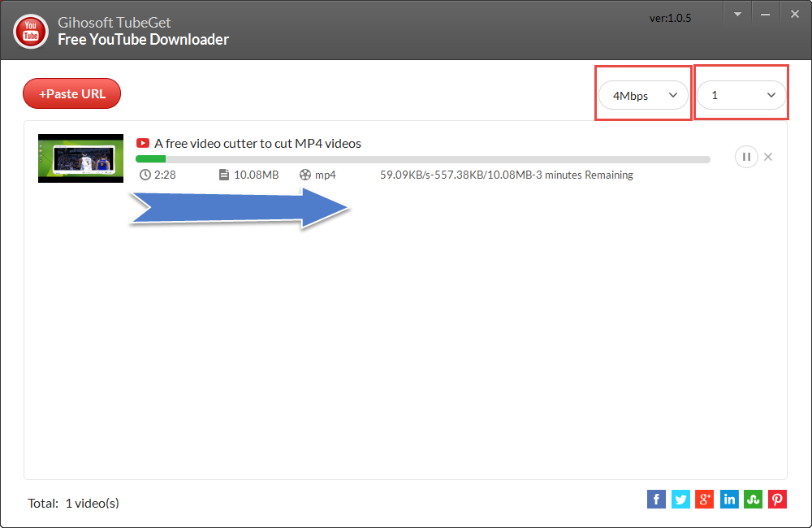
Task: Click the download progress bar
Action: (x=422, y=159)
